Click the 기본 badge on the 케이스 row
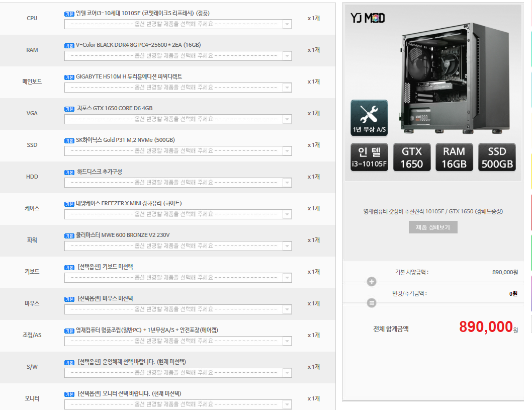This screenshot has width=532, height=410. click(69, 204)
